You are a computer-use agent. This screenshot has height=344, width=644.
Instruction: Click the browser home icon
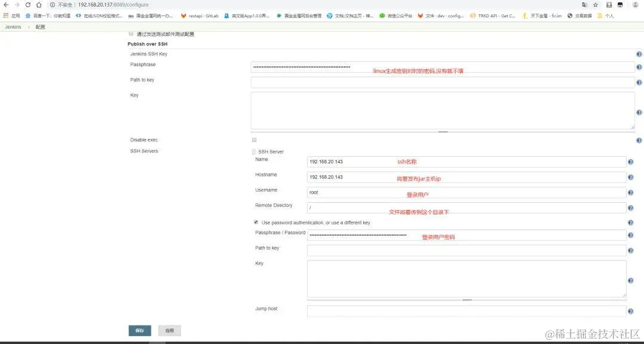point(39,5)
